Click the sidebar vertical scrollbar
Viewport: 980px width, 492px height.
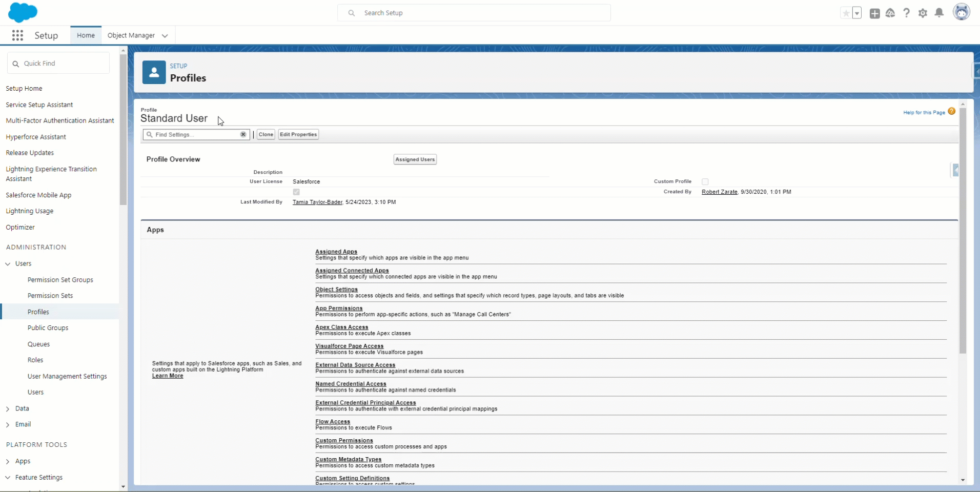123,130
